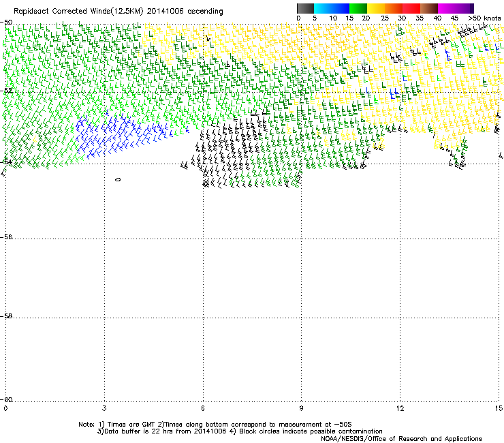Viewport: 504px width, 443px height.
Task: Click the '35' label under the color legend
Action: pos(420,18)
